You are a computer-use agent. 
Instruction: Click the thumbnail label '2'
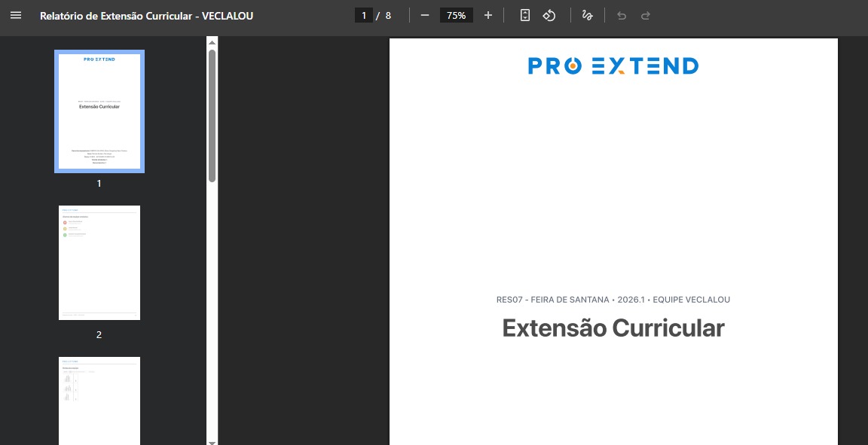[99, 334]
